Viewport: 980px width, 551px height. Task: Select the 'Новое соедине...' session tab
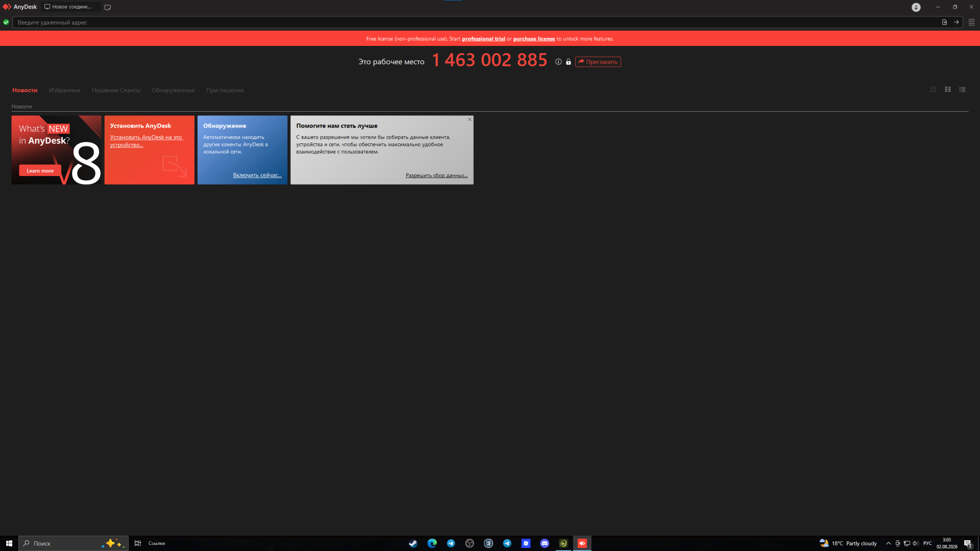[x=71, y=7]
